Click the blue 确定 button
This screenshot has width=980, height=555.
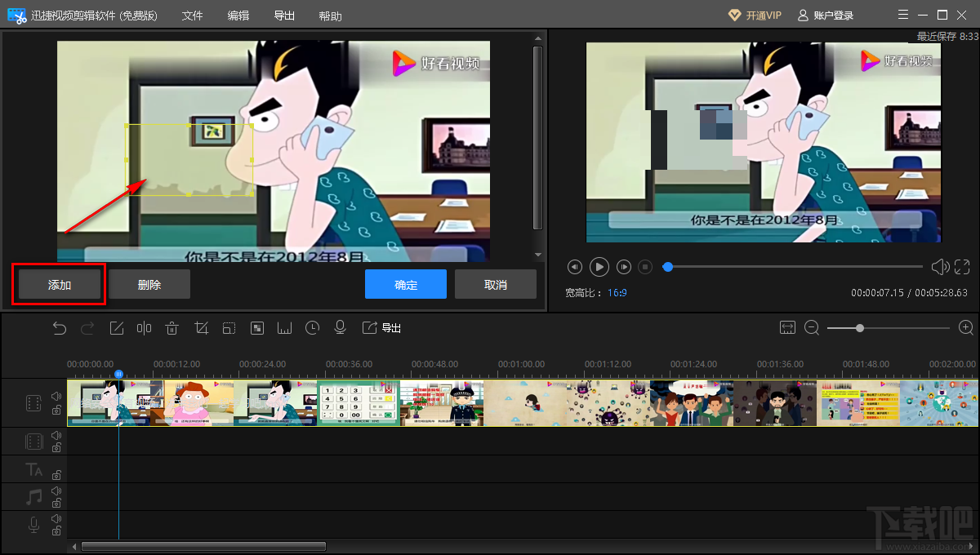click(x=406, y=285)
